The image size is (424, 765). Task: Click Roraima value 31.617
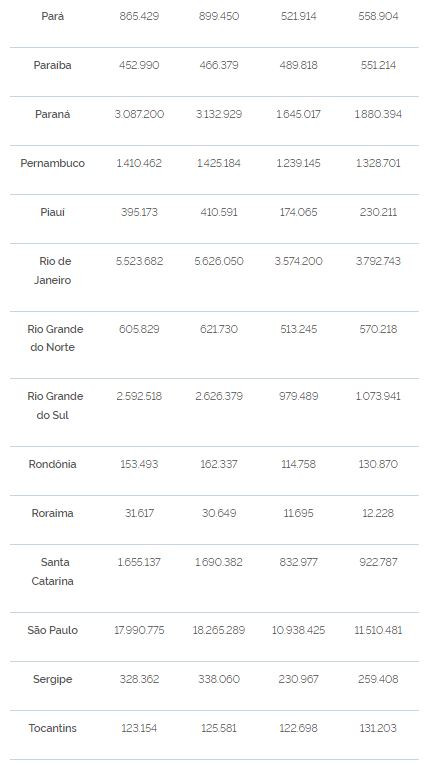pos(139,513)
